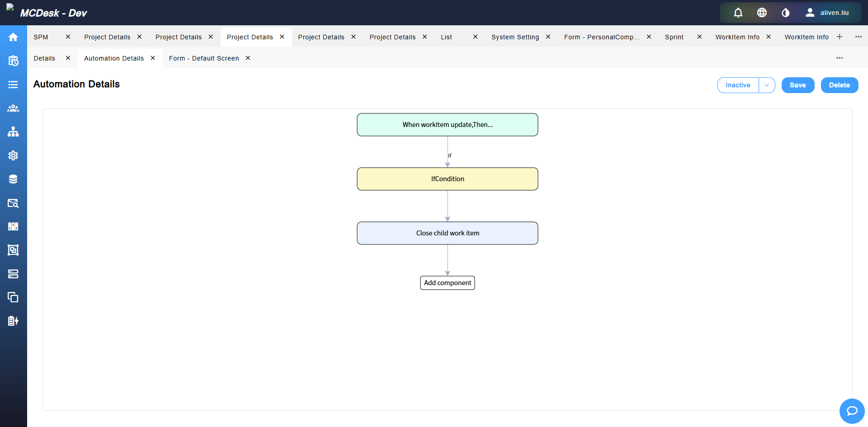868x427 pixels.
Task: Select the team members icon
Action: 13,108
